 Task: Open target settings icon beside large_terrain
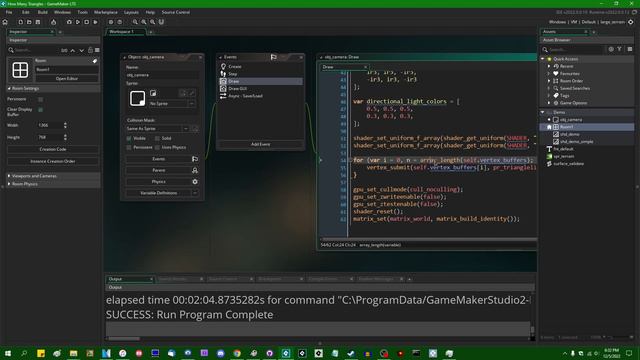click(631, 22)
